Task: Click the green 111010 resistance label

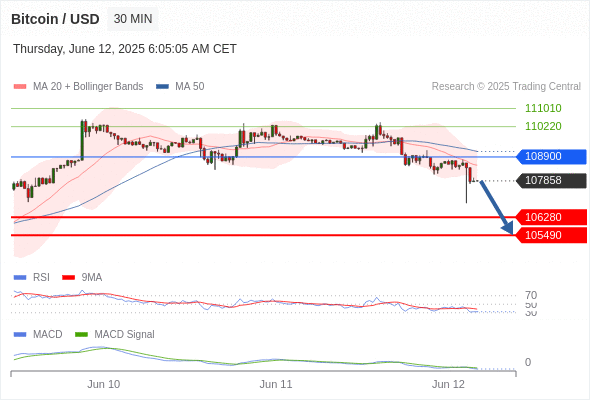Action: (543, 108)
